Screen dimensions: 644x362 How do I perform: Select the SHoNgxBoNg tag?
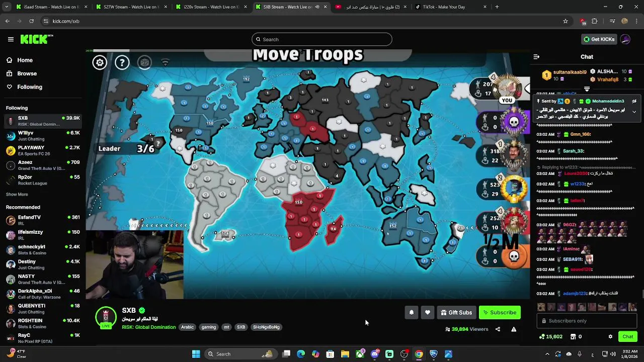pyautogui.click(x=266, y=327)
